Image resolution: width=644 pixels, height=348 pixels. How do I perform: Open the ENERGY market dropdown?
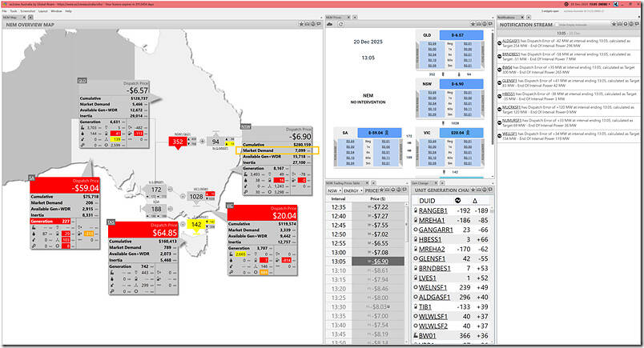(x=352, y=191)
